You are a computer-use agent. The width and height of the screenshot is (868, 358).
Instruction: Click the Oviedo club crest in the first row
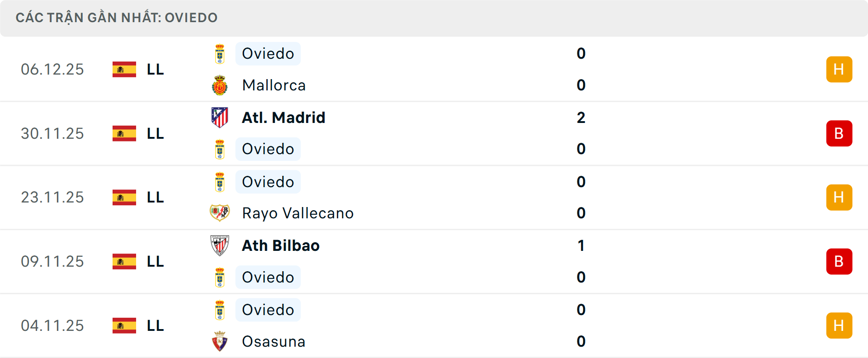[x=220, y=53]
